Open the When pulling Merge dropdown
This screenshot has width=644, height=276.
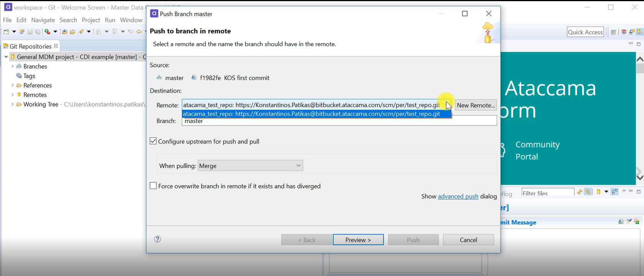pos(250,166)
